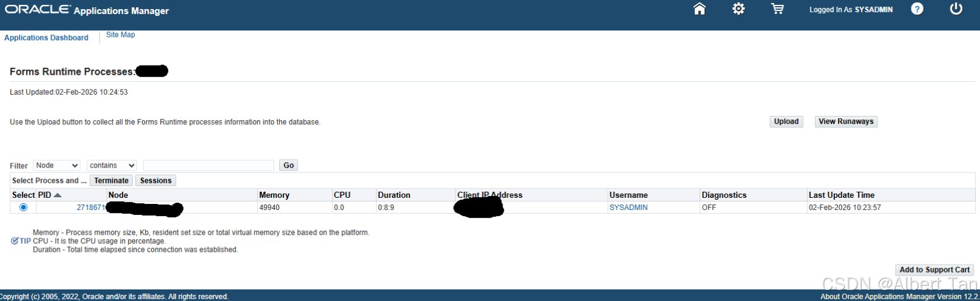Image resolution: width=980 pixels, height=301 pixels.
Task: Click the Terminate button
Action: point(111,181)
